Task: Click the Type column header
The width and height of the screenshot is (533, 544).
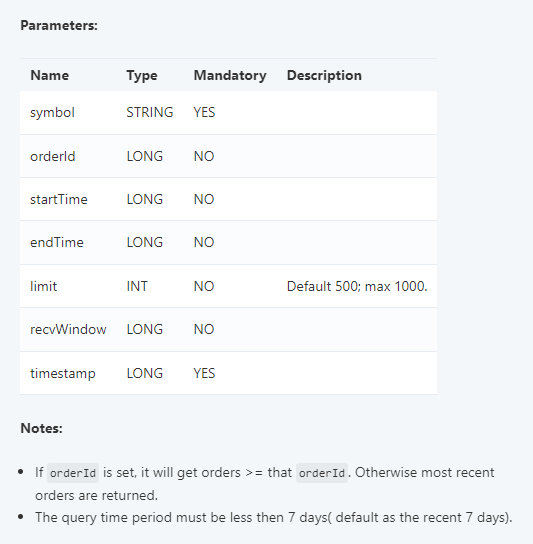Action: [142, 76]
